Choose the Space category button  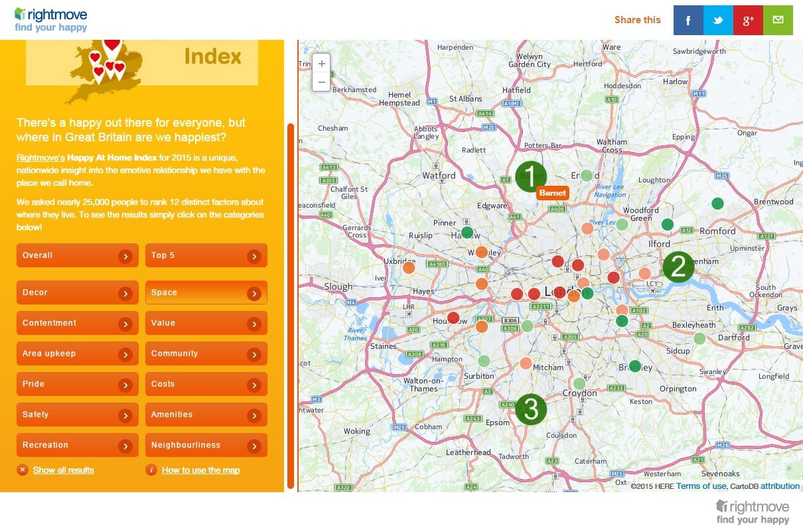(206, 293)
